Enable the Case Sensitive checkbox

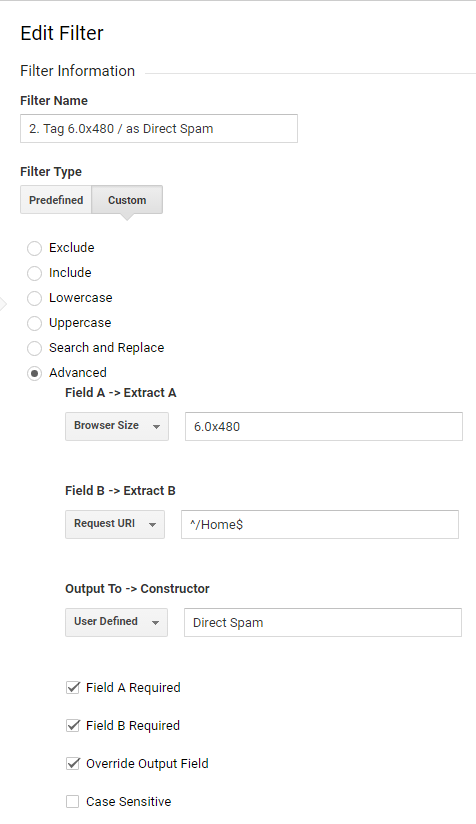[x=73, y=801]
